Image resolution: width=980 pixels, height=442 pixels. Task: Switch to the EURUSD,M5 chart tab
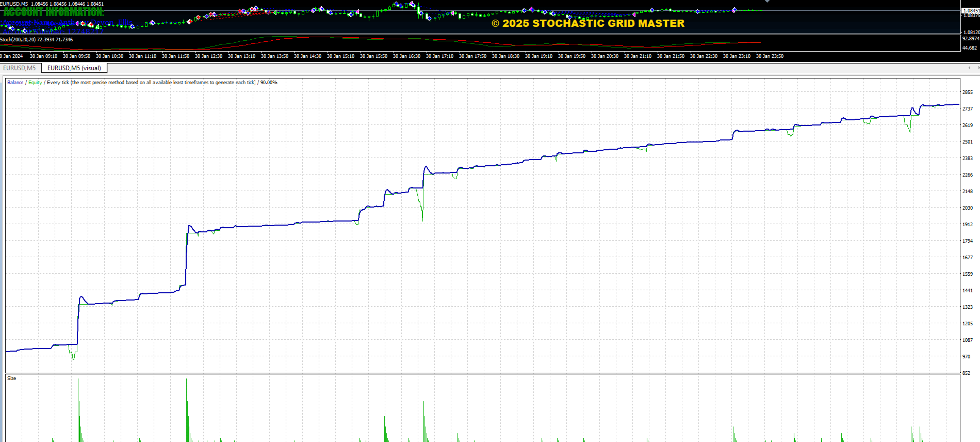(20, 68)
